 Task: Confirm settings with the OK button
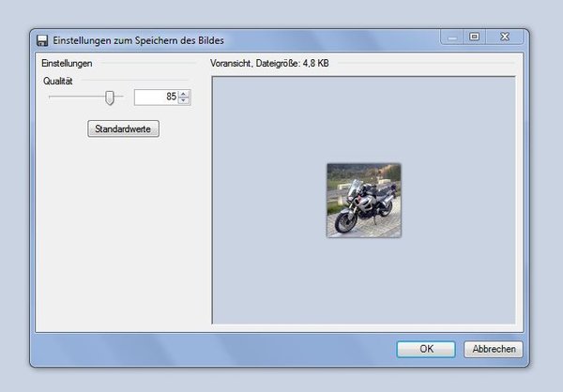(x=426, y=349)
